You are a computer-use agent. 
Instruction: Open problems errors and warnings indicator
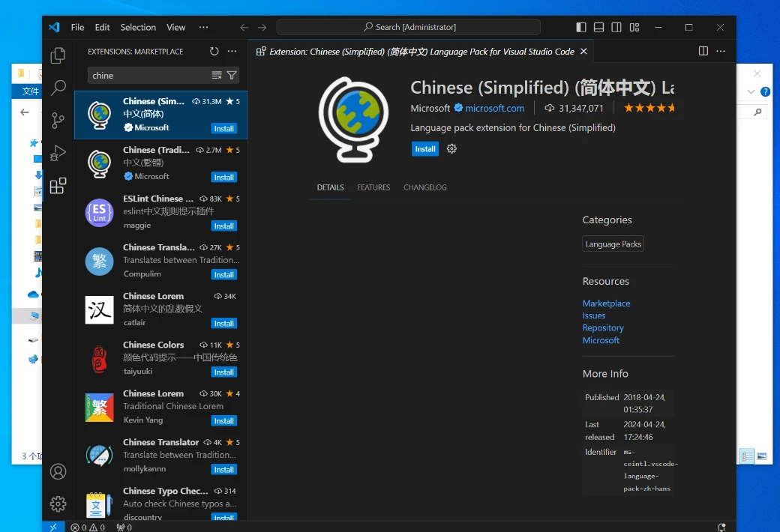[88, 527]
